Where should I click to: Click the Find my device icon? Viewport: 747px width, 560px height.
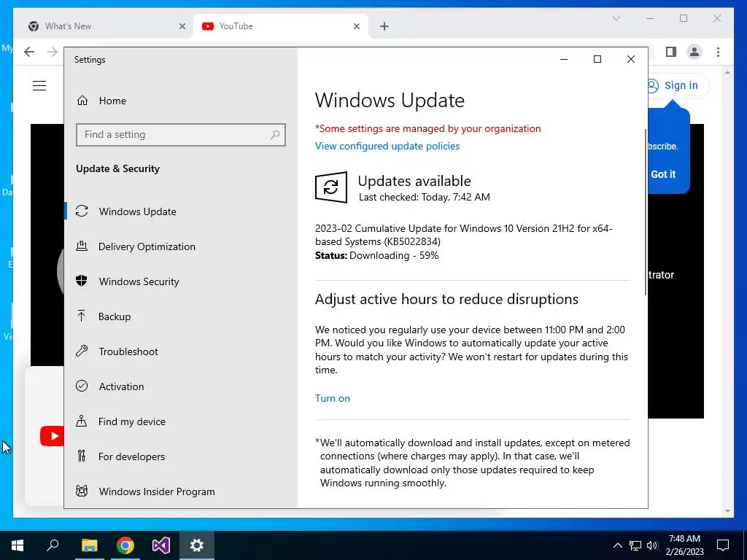(x=82, y=421)
